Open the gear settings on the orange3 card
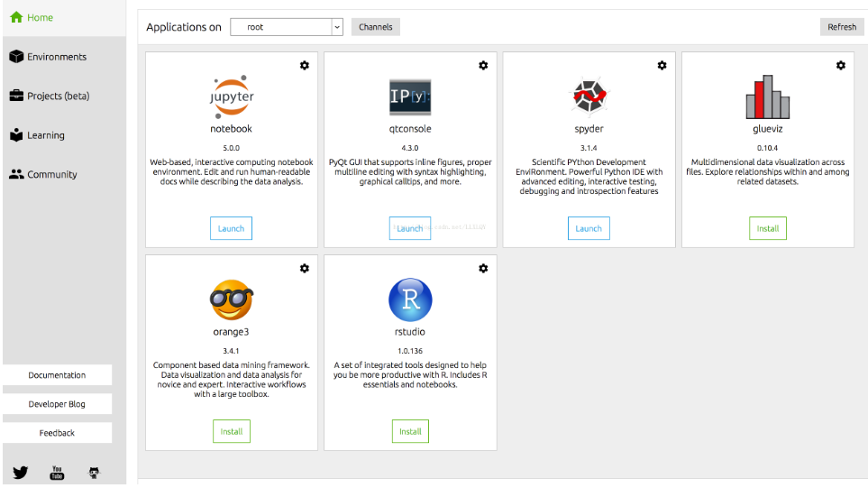This screenshot has height=488, width=868. [305, 268]
